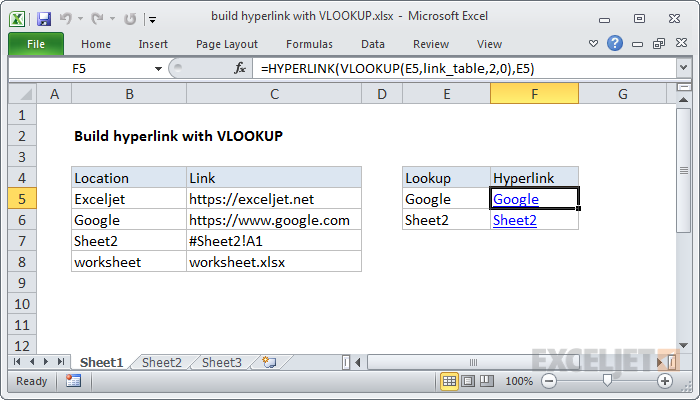
Task: Switch to the Insert ribbon tab
Action: [x=153, y=44]
